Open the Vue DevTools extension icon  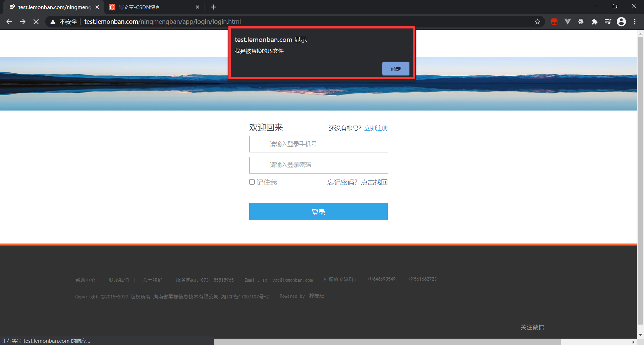coord(568,21)
